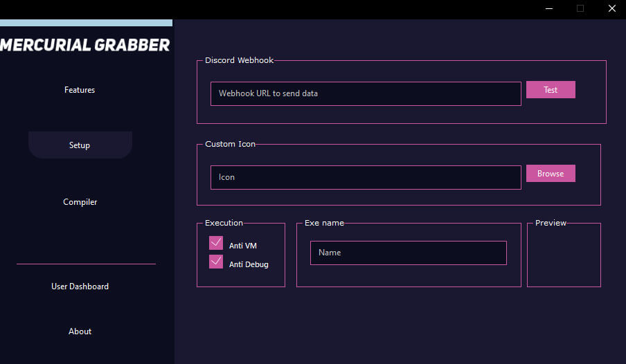Click the Webhook URL input field
626x364 pixels.
(366, 94)
